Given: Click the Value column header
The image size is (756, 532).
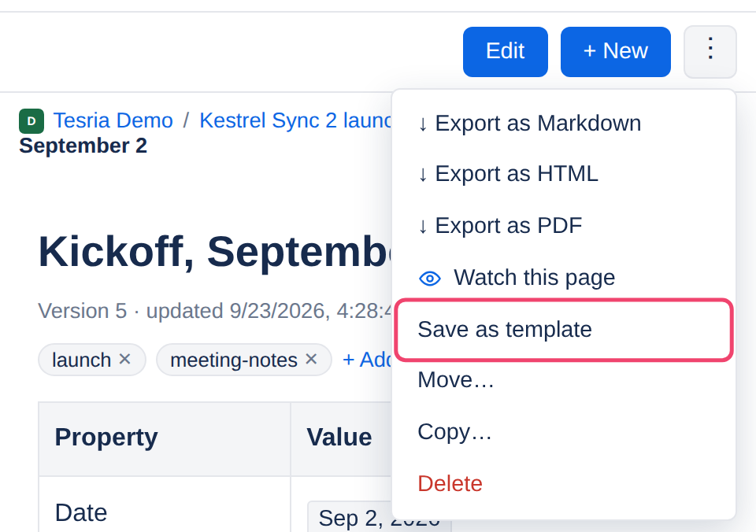Looking at the screenshot, I should point(341,439).
